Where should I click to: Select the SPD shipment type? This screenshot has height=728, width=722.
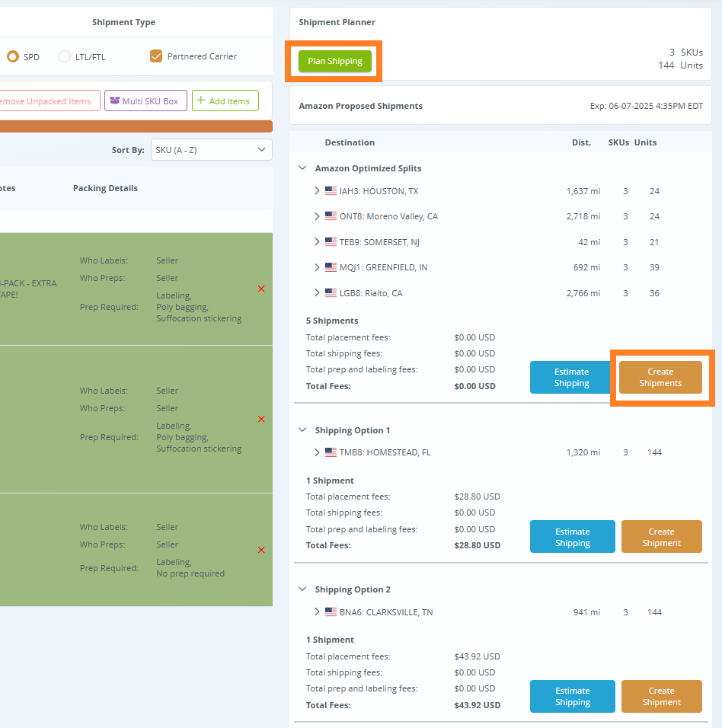12,56
